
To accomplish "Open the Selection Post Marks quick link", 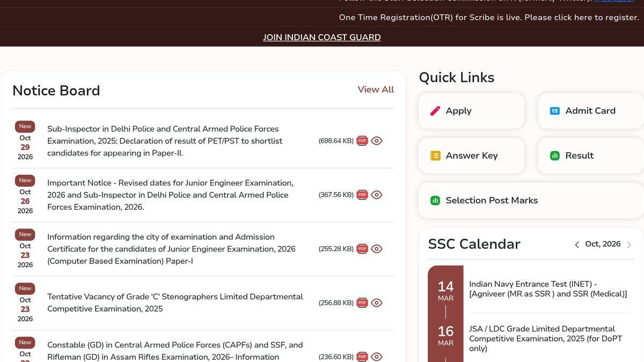I will point(531,201).
